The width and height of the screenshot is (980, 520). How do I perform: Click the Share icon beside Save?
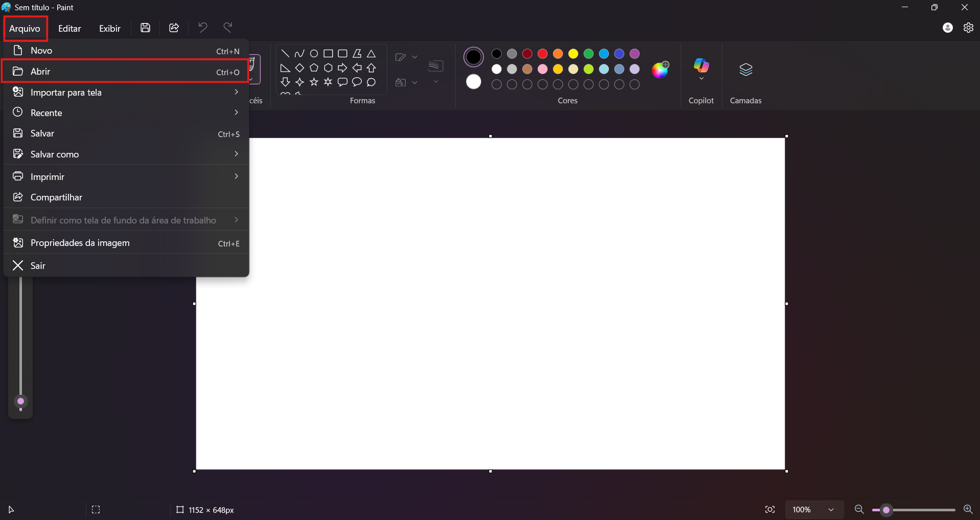pos(174,28)
